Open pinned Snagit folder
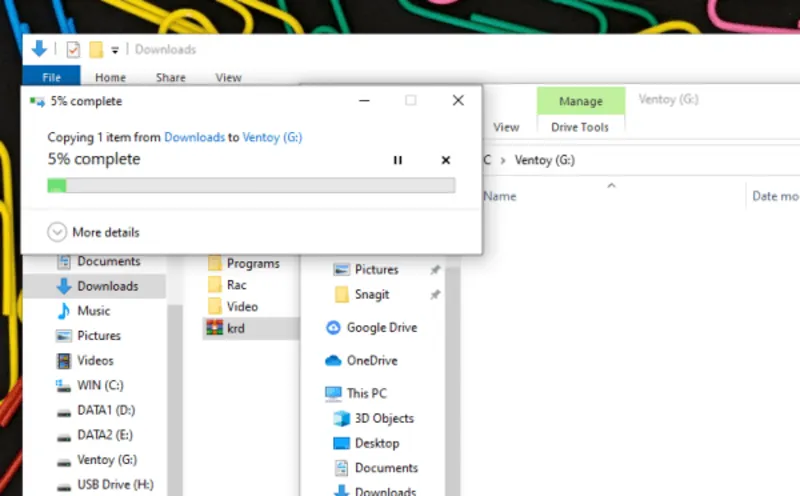The width and height of the screenshot is (800, 496). [372, 294]
